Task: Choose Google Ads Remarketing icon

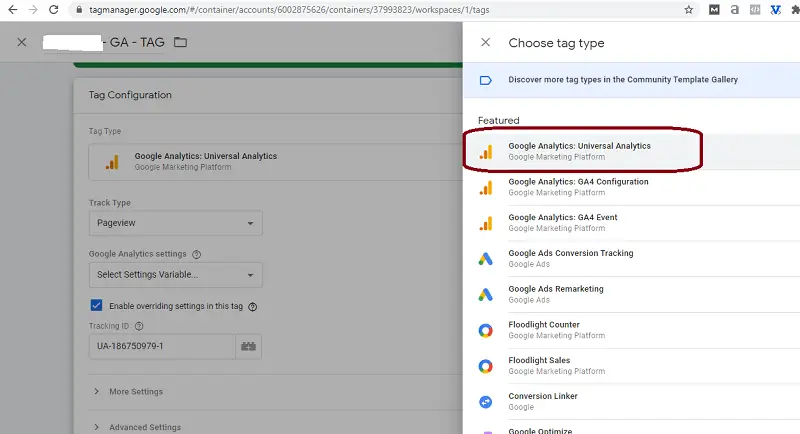Action: pyautogui.click(x=486, y=295)
